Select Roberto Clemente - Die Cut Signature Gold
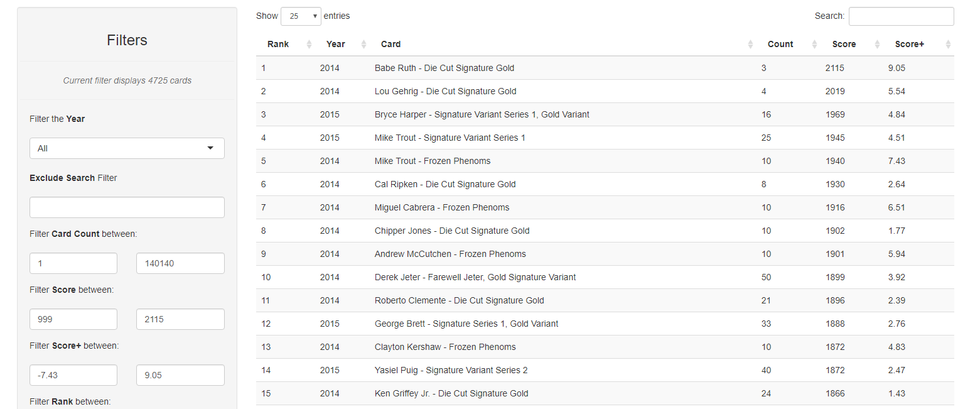 pos(460,300)
